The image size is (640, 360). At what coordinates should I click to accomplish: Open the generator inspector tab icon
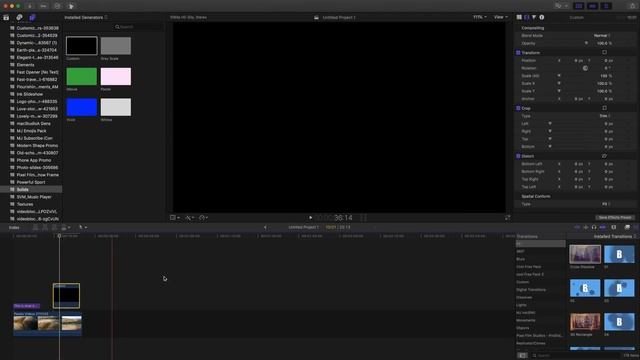(x=519, y=17)
